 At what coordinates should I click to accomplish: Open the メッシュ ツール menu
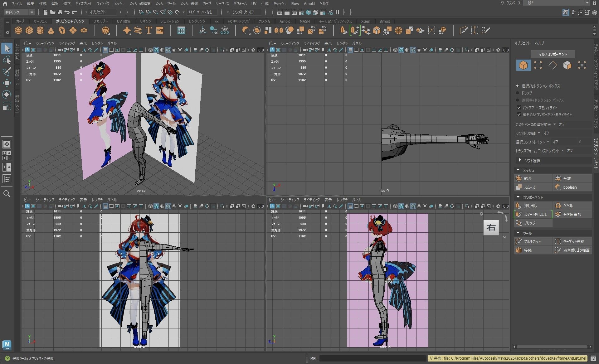pos(165,3)
